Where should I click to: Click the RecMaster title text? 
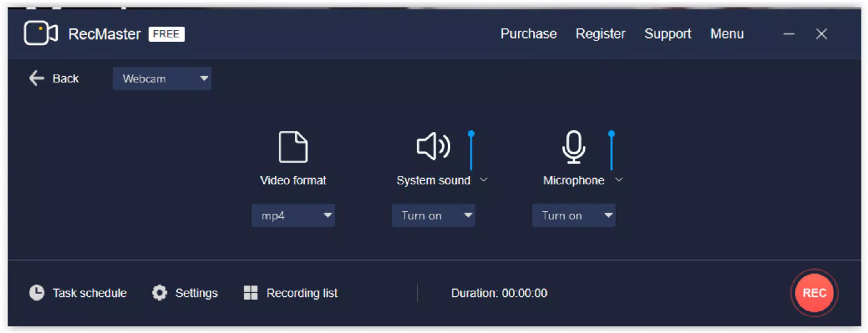click(x=105, y=34)
